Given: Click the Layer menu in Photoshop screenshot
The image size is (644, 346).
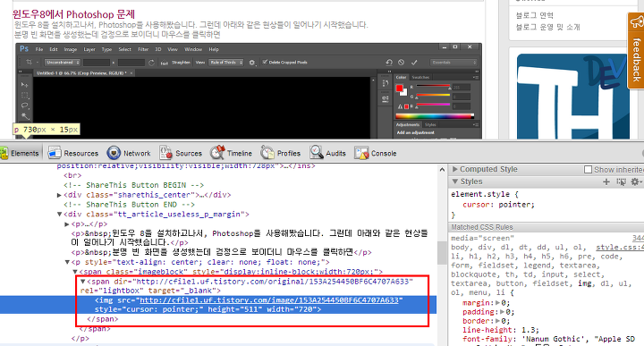Looking at the screenshot, I should pos(89,49).
